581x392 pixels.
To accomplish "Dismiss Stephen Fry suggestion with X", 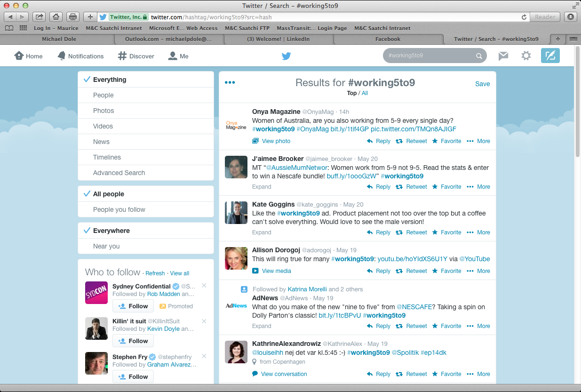I will click(204, 356).
